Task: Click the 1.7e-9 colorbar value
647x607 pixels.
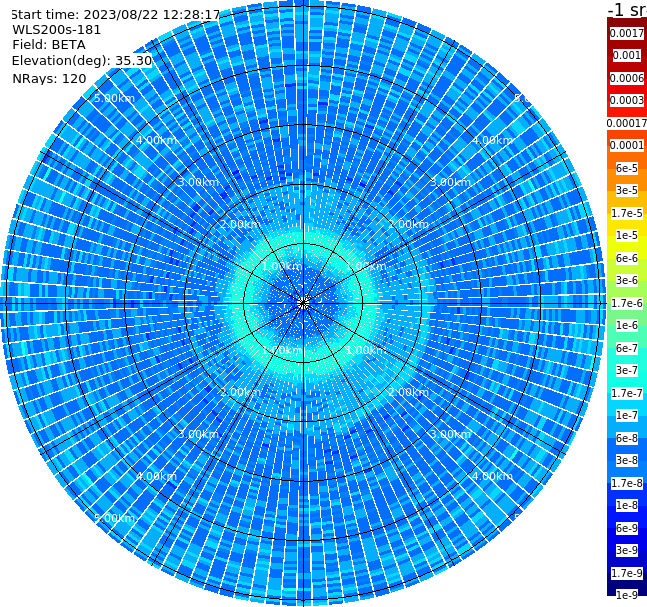Action: click(x=627, y=573)
